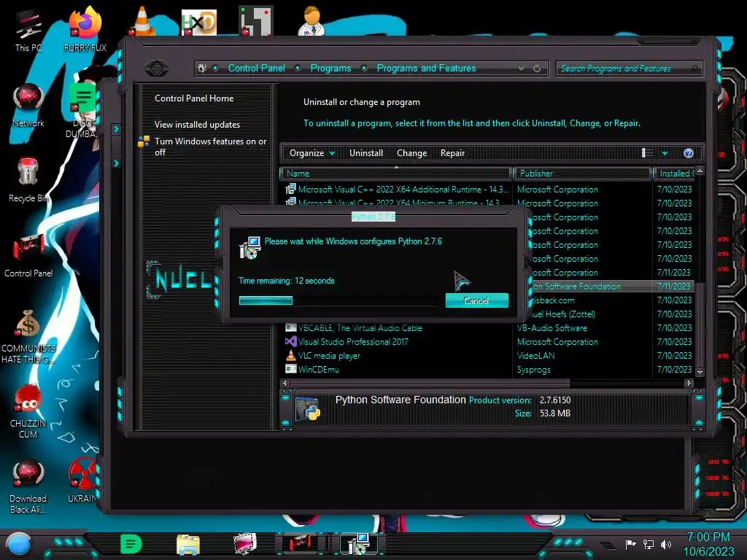Click Sysprogs publisher cell

pyautogui.click(x=533, y=369)
